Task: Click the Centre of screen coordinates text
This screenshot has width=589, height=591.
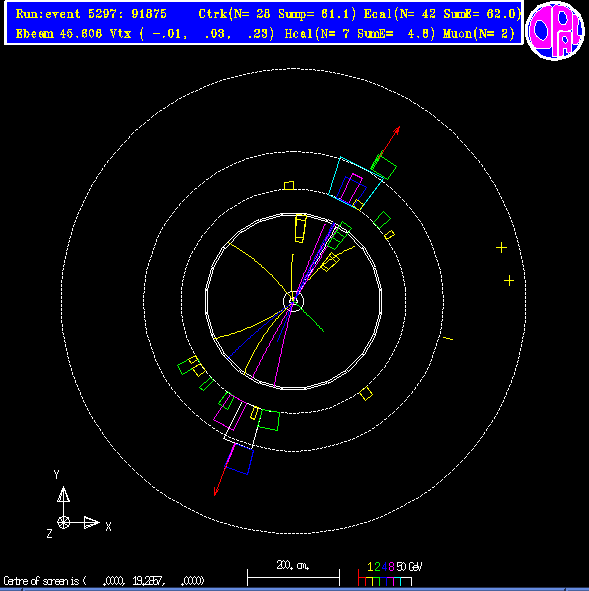Action: (x=104, y=580)
